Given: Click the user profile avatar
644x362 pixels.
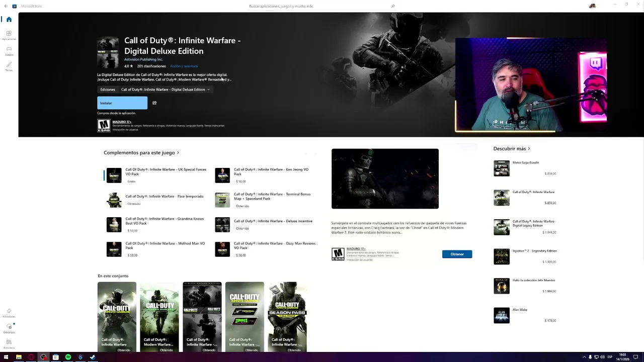Looking at the screenshot, I should coord(592,6).
